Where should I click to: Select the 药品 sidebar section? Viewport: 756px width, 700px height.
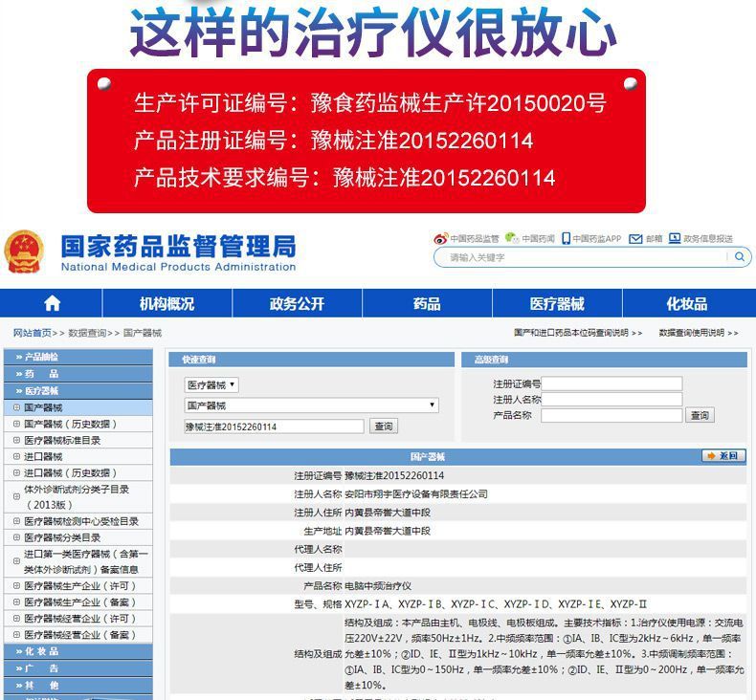pyautogui.click(x=78, y=374)
